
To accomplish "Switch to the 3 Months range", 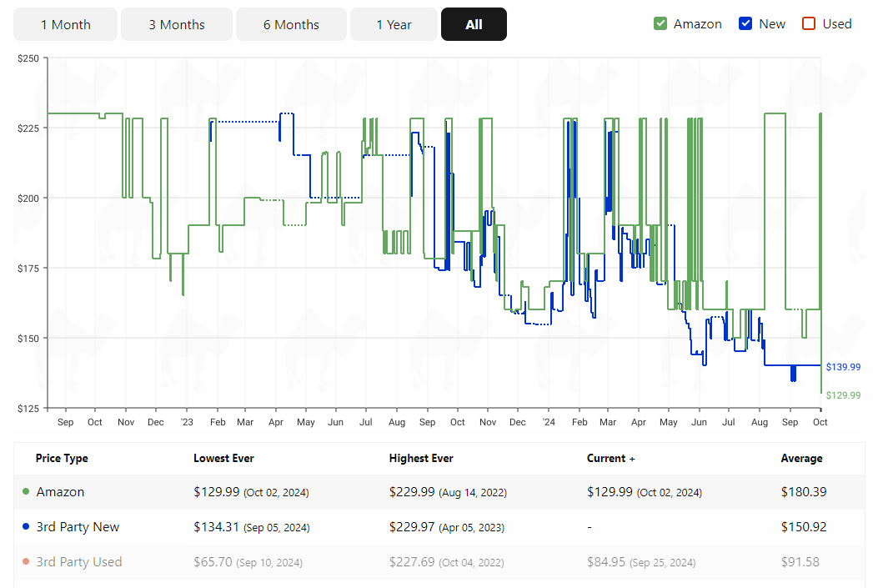I will [177, 24].
